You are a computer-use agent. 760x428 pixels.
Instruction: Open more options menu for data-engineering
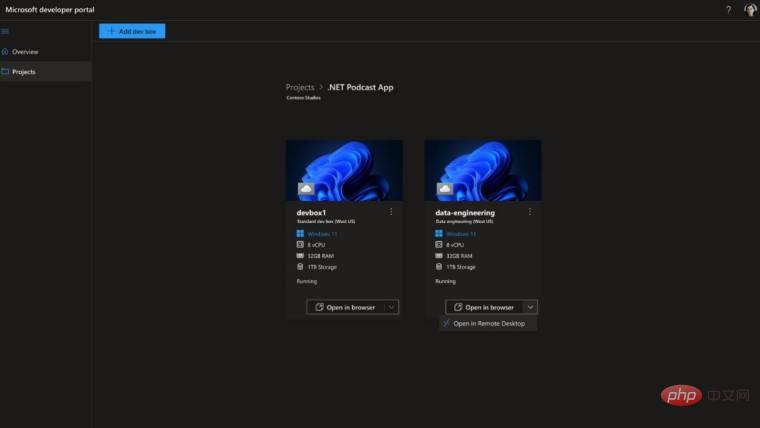click(x=530, y=212)
